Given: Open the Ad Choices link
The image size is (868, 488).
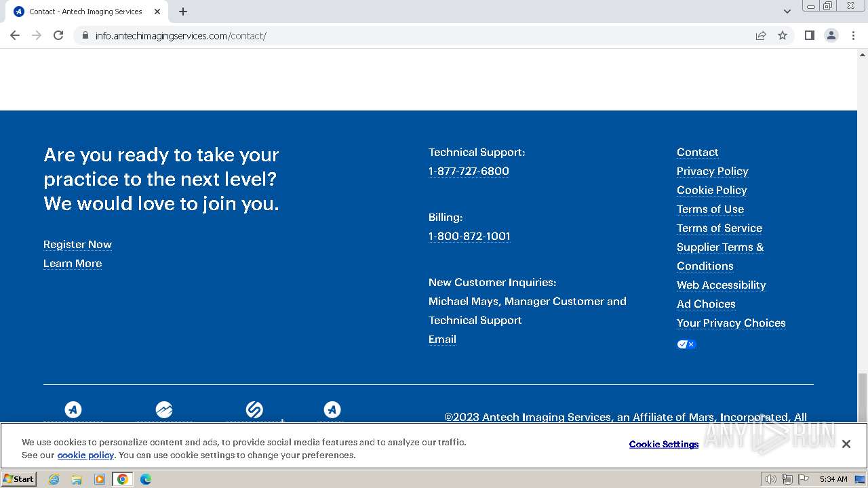Looking at the screenshot, I should [706, 304].
